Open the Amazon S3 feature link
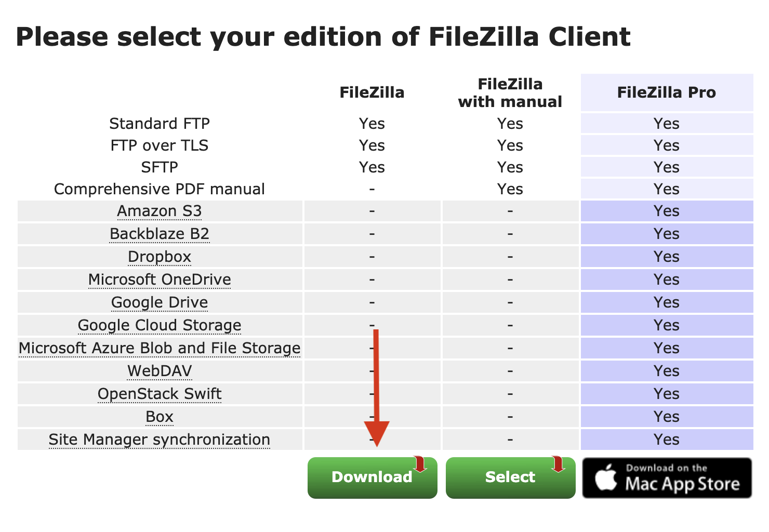Image resolution: width=769 pixels, height=532 pixels. coord(160,211)
